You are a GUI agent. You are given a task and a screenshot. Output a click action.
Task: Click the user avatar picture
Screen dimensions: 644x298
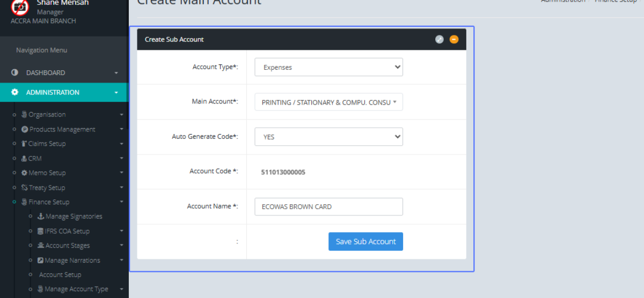20,7
